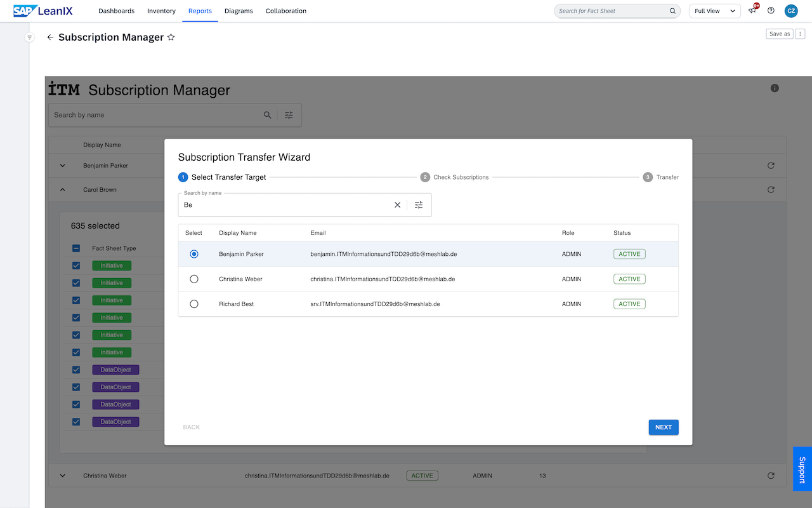Open the three-dot more options menu

click(x=801, y=34)
